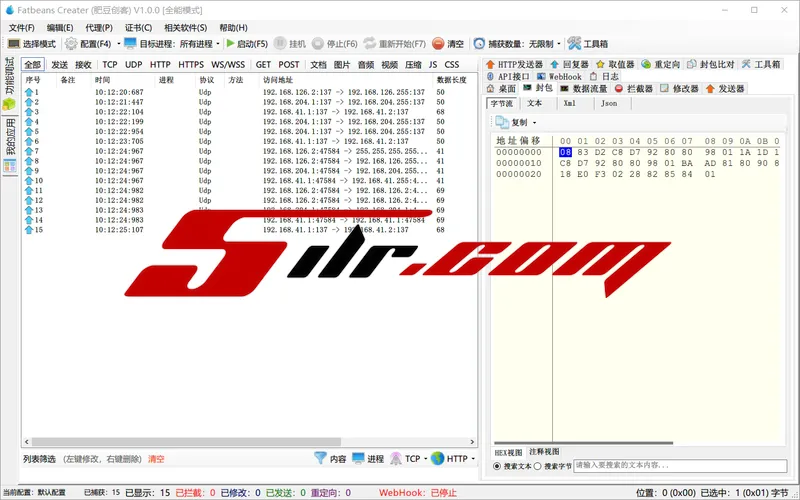800x500 pixels.
Task: Show only POST requests
Action: (x=289, y=65)
